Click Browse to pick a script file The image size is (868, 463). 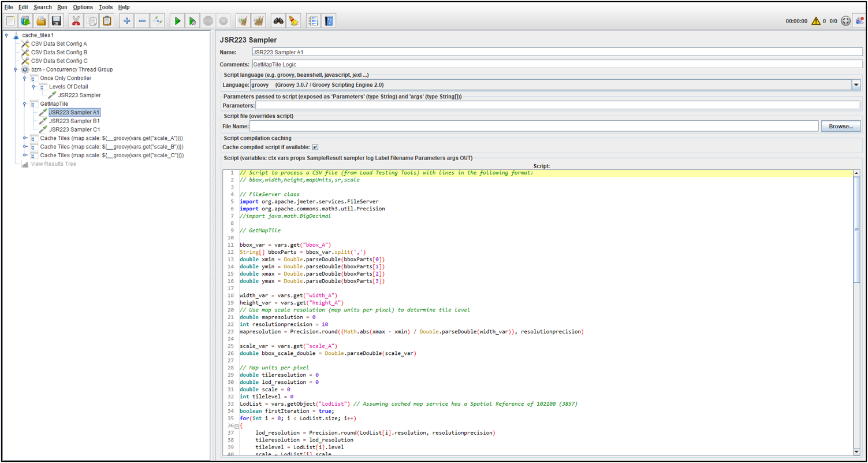(841, 126)
